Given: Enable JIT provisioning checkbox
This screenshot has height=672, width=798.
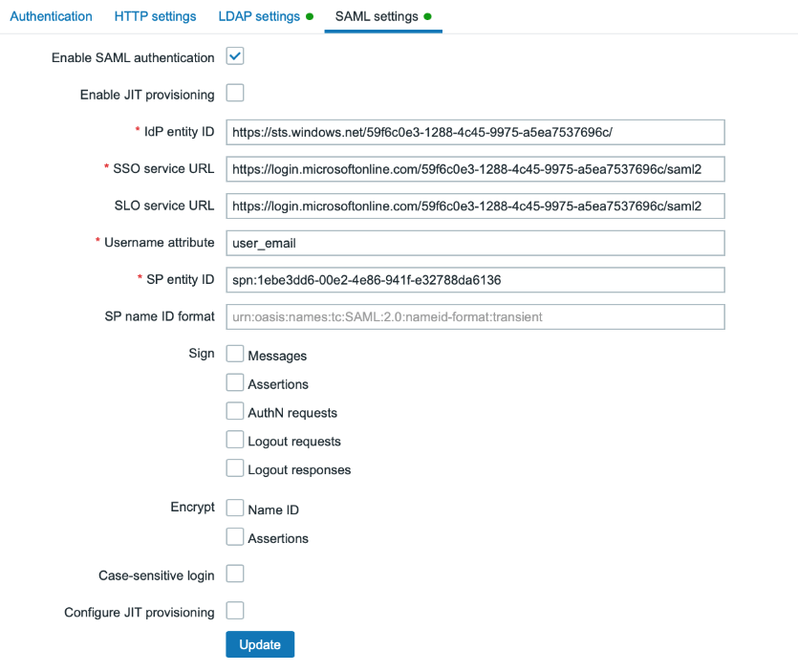Looking at the screenshot, I should pos(235,93).
